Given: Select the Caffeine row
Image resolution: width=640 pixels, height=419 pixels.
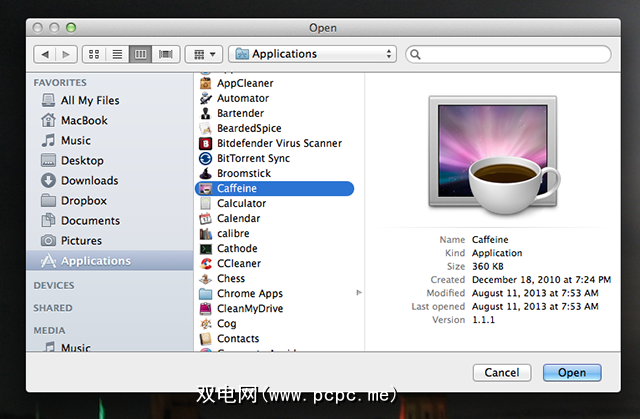Looking at the screenshot, I should (x=274, y=188).
